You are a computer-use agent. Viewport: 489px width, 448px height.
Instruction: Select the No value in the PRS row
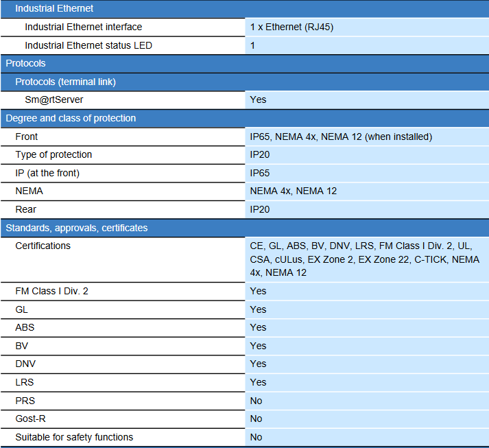[x=256, y=401]
